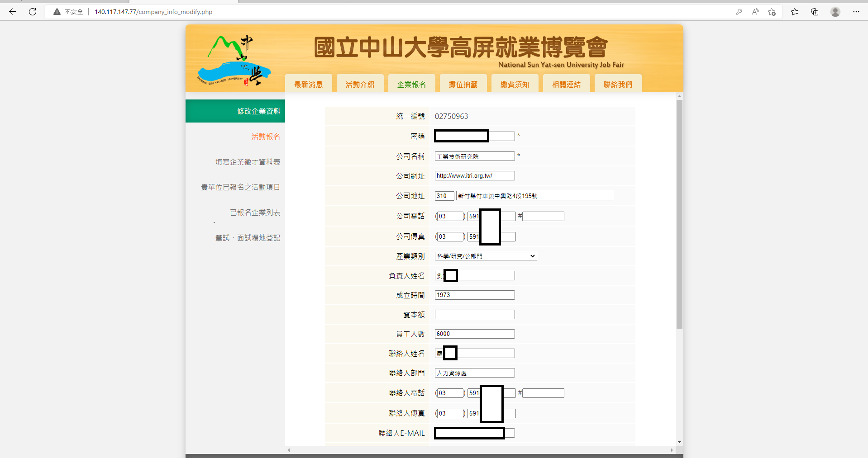Viewport: 868px width, 458px height.
Task: Open the 已報名企業列表 sidebar link
Action: tap(255, 212)
